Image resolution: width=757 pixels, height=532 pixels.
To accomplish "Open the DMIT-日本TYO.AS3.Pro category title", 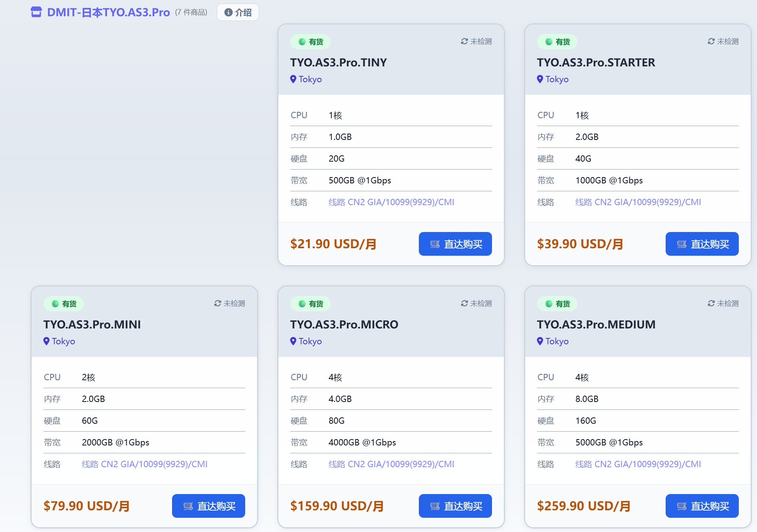I will [108, 13].
